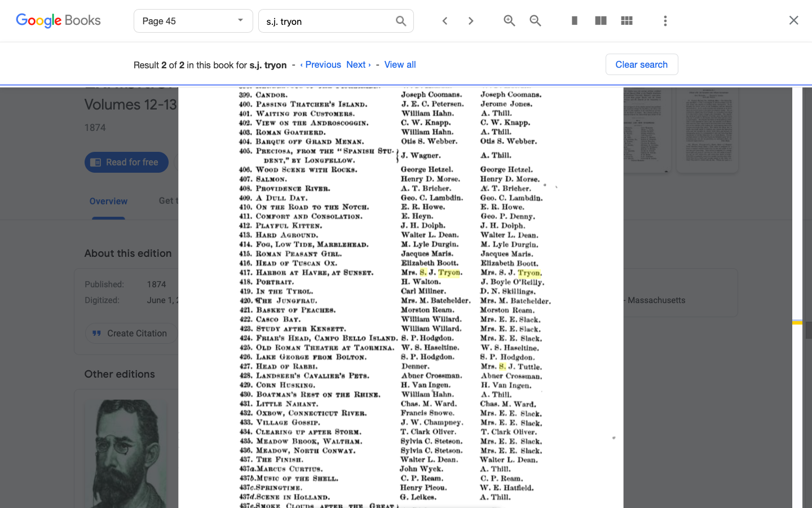The height and width of the screenshot is (508, 812).
Task: Click the search magnifier in the search box
Action: 400,20
